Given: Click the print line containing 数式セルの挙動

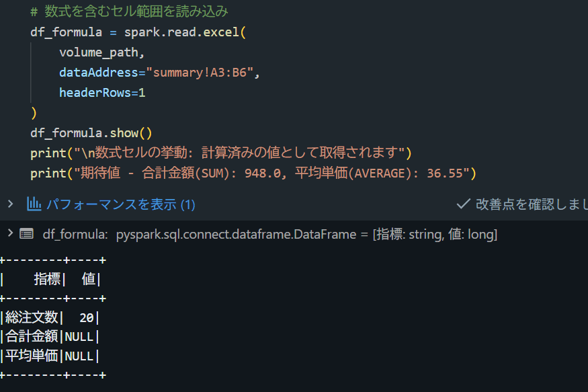Looking at the screenshot, I should coord(221,153).
